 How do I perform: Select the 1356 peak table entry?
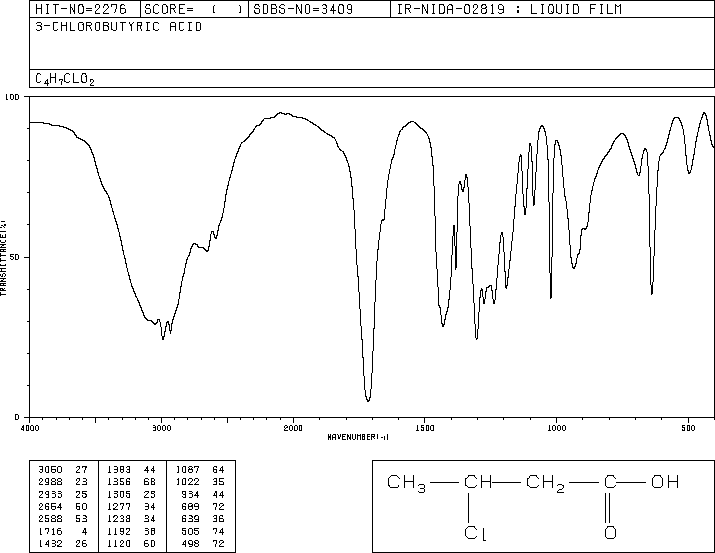tap(119, 482)
